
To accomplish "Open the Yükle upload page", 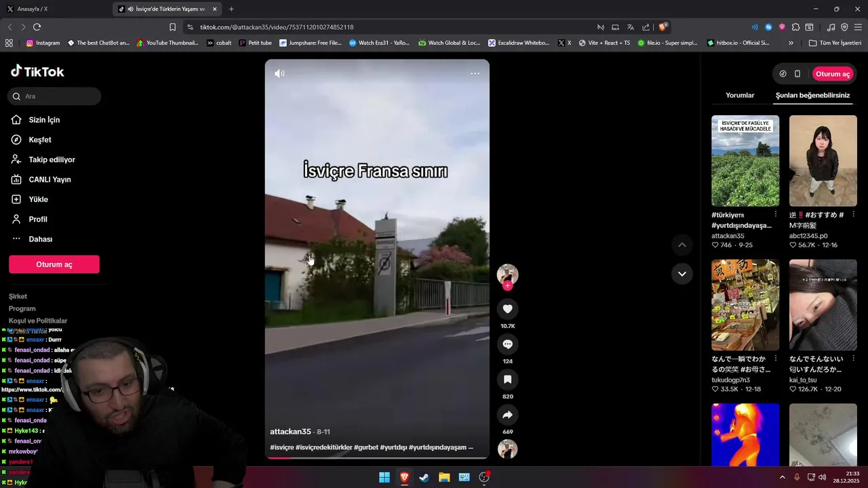I will [x=38, y=199].
